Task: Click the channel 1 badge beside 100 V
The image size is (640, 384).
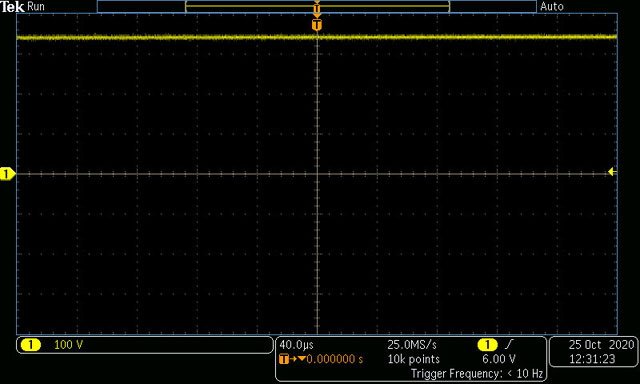Action: click(x=31, y=345)
